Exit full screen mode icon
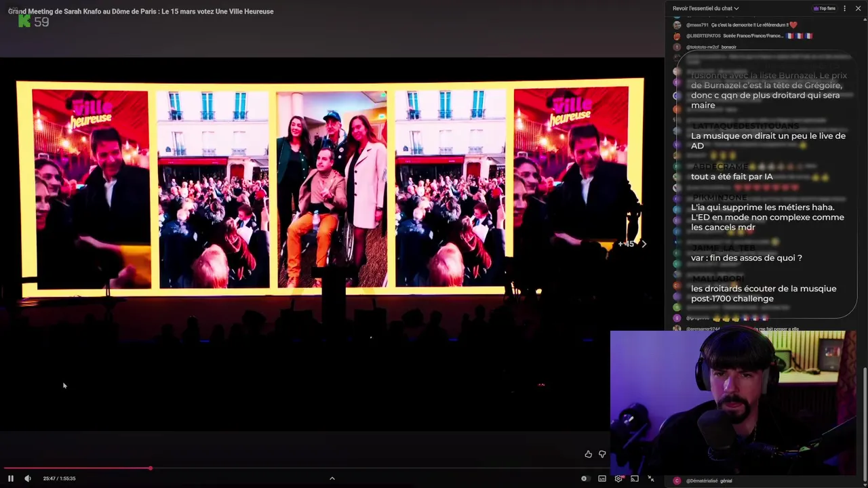Image resolution: width=868 pixels, height=488 pixels. tap(651, 479)
